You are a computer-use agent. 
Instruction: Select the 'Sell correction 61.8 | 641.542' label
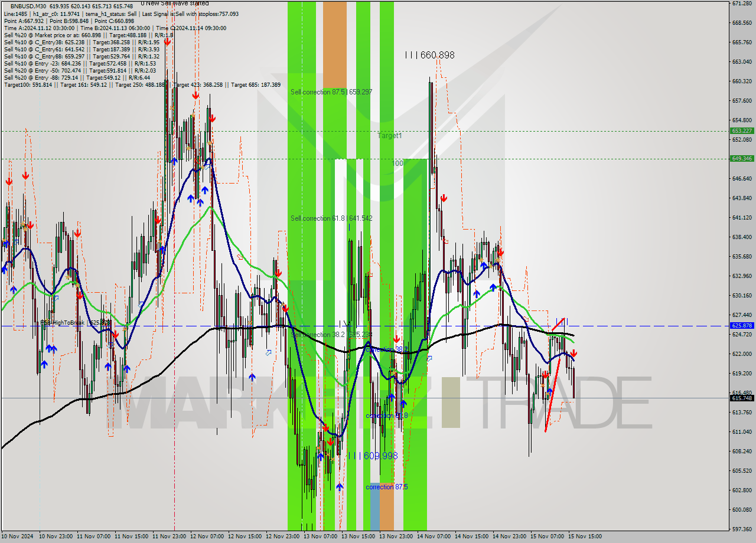pyautogui.click(x=331, y=218)
